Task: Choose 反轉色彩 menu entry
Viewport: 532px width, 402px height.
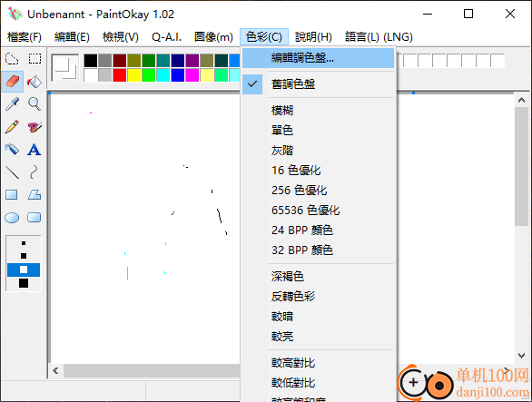Action: pyautogui.click(x=319, y=297)
